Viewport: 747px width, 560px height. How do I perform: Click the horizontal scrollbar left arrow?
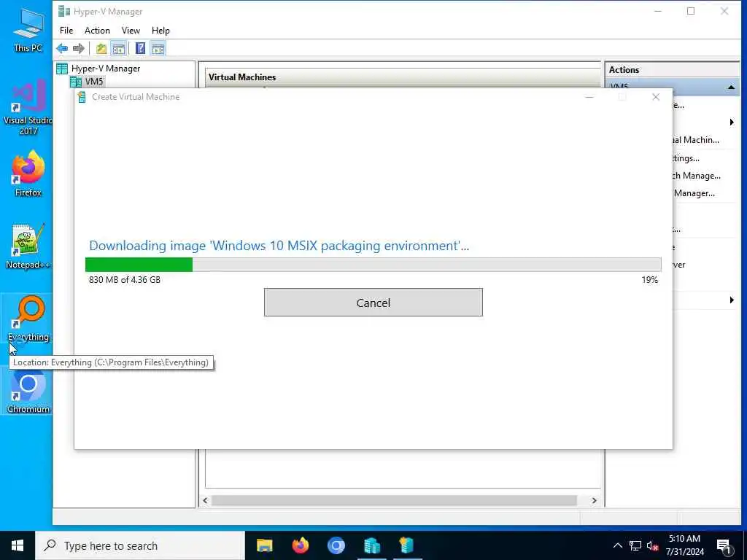[205, 500]
